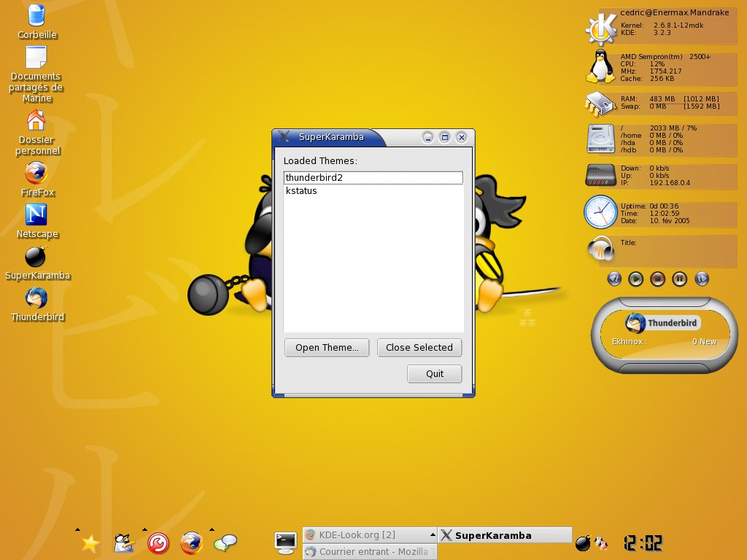
Task: Skip to next track in media widget
Action: (702, 279)
